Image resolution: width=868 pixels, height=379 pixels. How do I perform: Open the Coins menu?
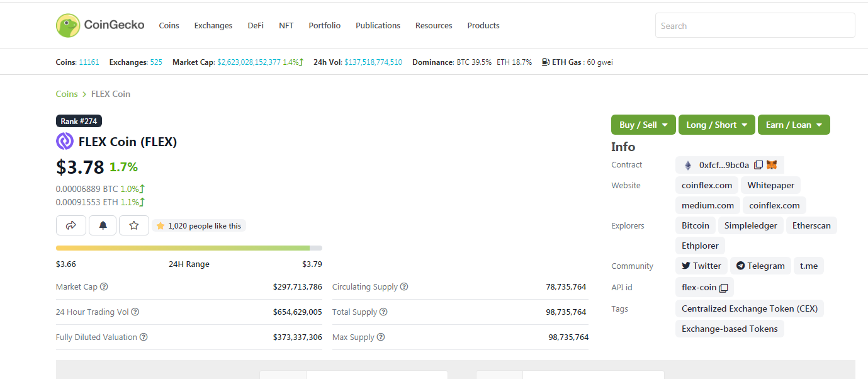[169, 25]
